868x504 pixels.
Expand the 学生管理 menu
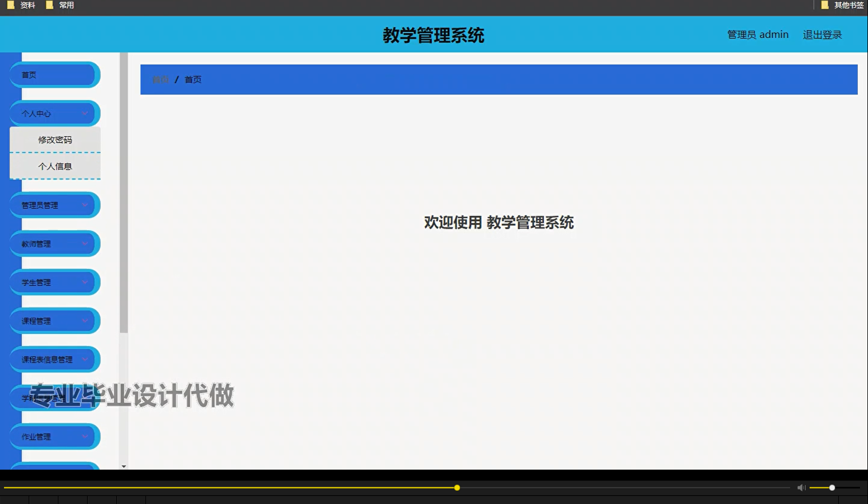54,282
